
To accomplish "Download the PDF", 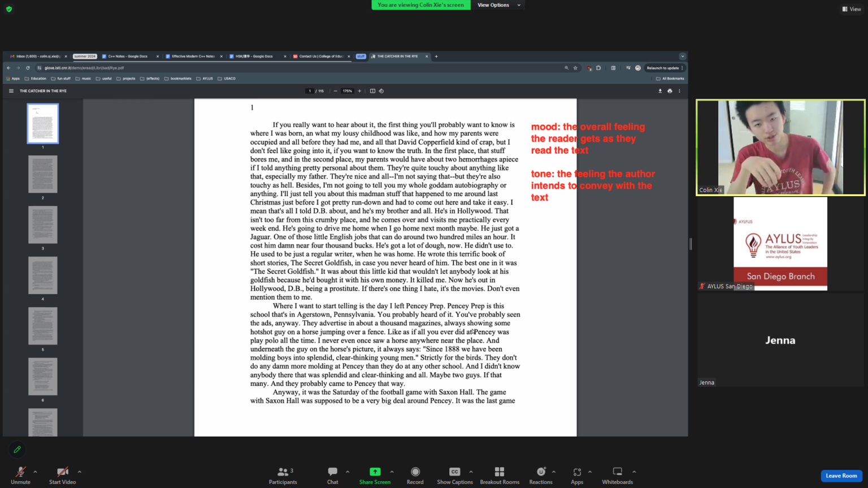I will (660, 91).
